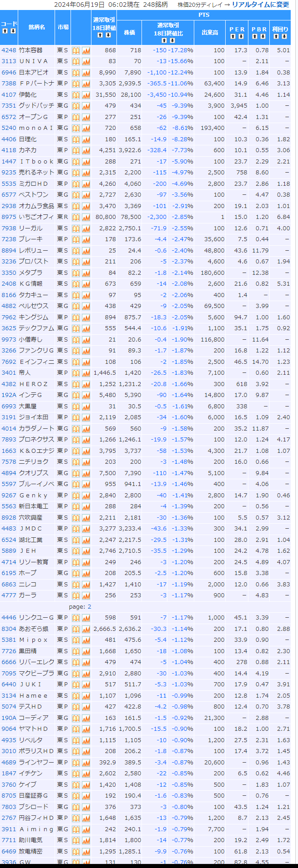The image size is (298, 868).
Task: Open the chart icon for 竹本容器
Action: click(86, 50)
